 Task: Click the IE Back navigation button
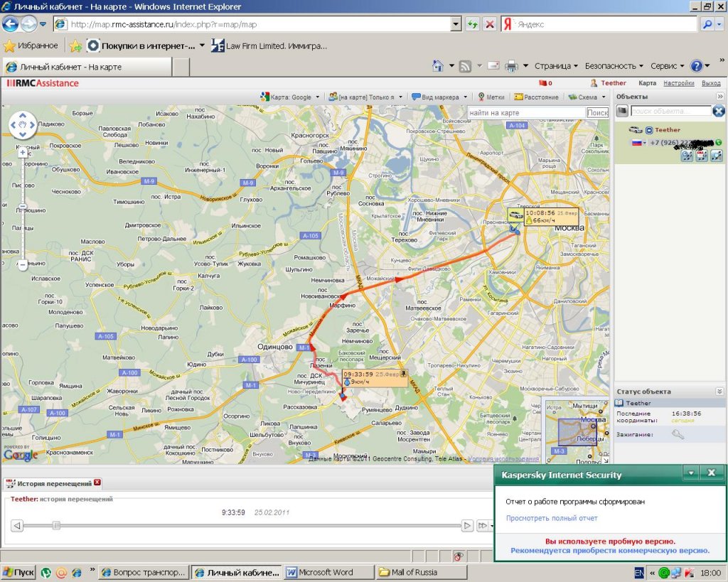coord(11,23)
